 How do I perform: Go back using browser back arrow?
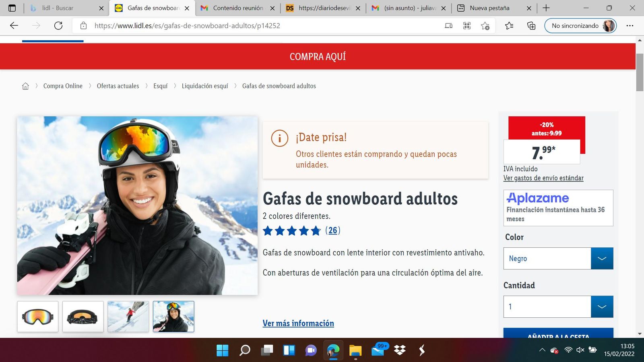tap(14, 25)
